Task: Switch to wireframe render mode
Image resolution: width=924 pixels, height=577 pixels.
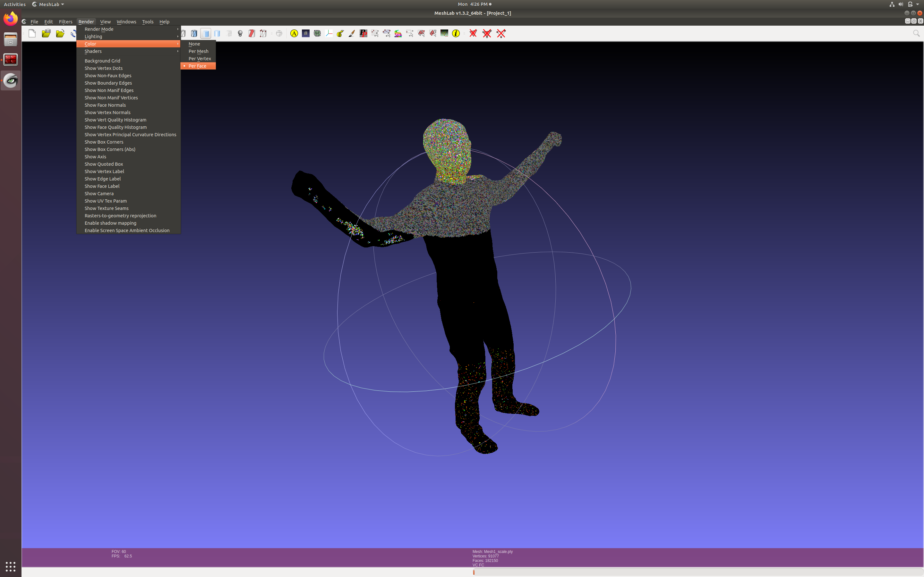Action: 183,34
